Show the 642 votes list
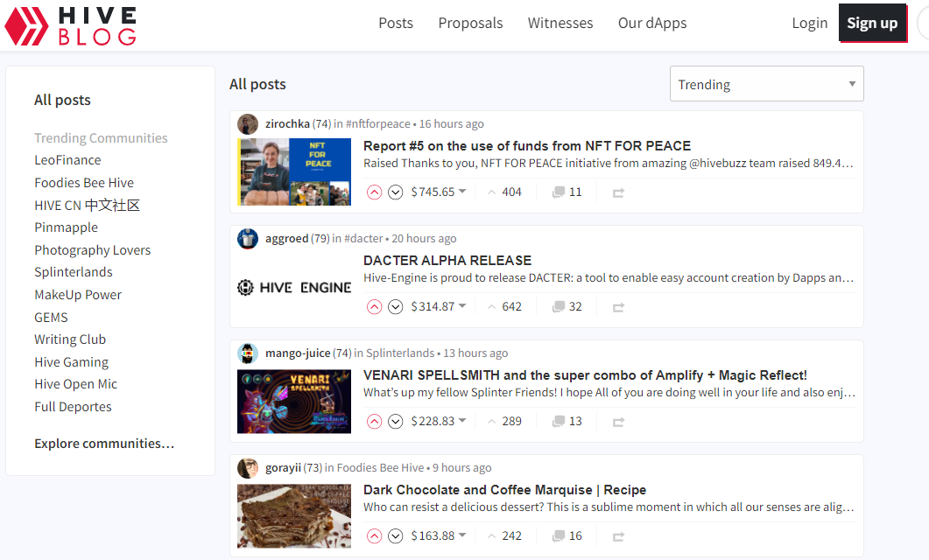 505,306
